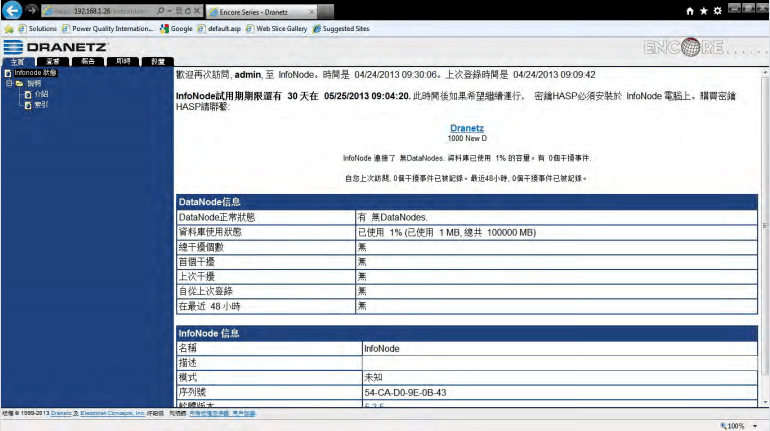
Task: Click the Encore globe logo
Action: [690, 47]
